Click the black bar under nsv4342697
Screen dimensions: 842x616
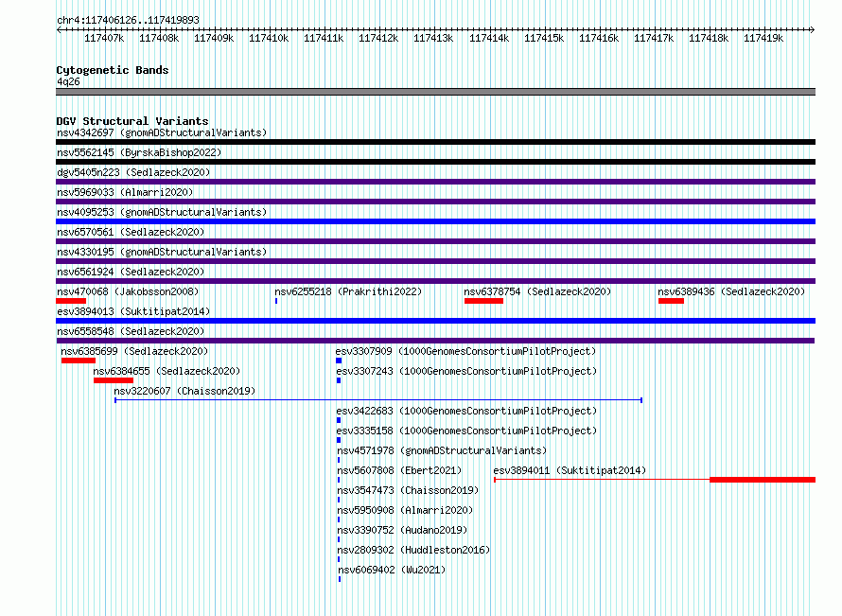(435, 142)
